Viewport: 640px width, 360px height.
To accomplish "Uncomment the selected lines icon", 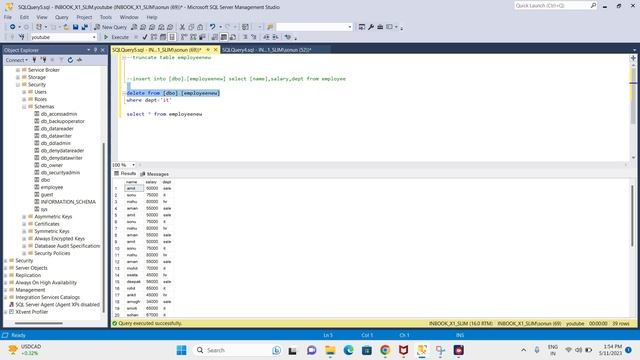I will [x=253, y=37].
